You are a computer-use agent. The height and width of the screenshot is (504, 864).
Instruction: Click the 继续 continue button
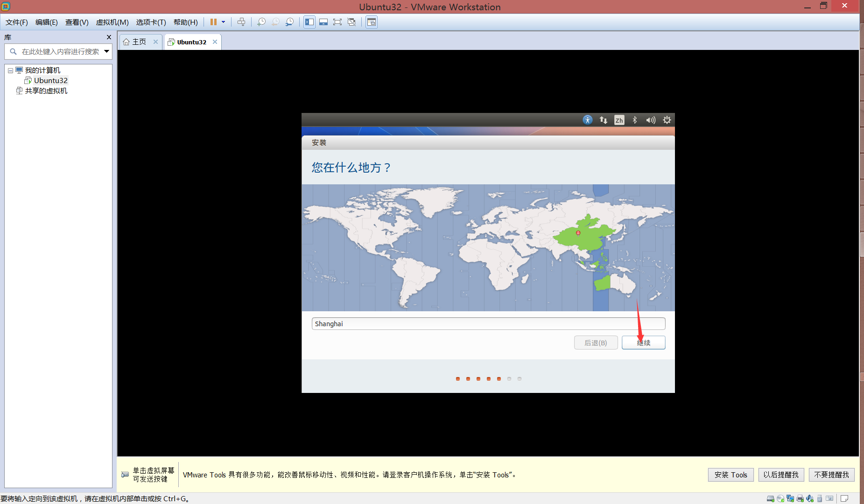point(644,343)
